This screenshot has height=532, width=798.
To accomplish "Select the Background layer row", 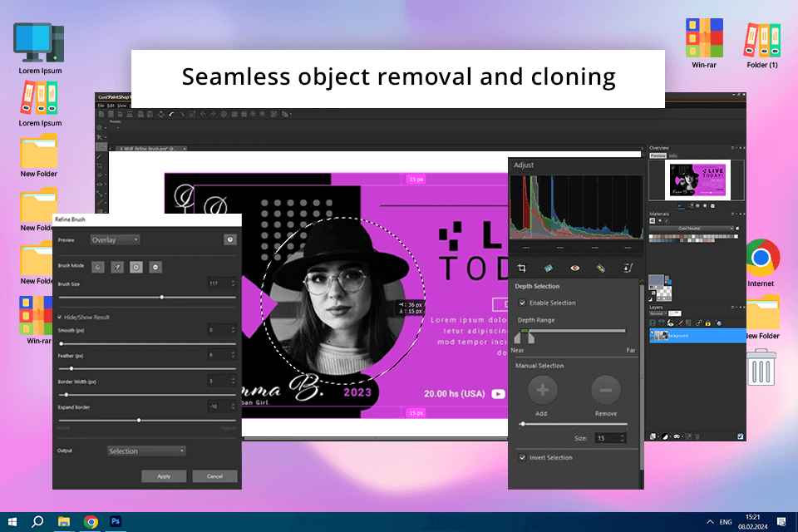I will click(697, 336).
